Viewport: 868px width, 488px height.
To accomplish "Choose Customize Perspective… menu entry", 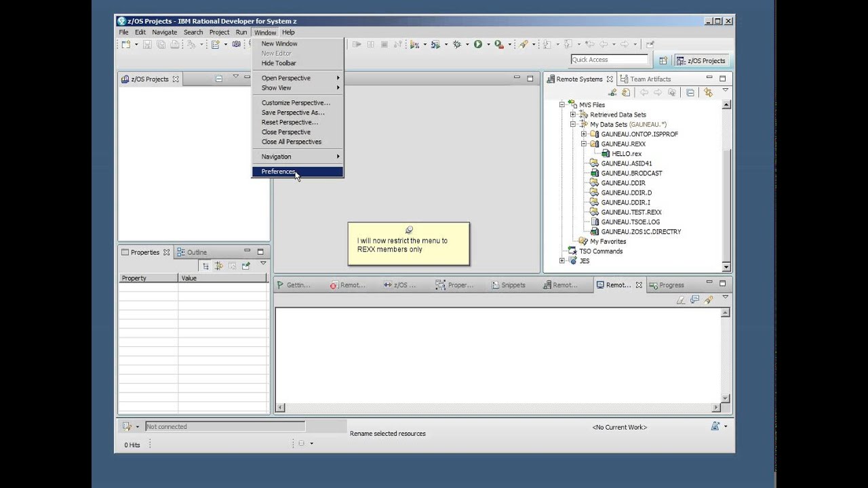I will click(x=298, y=102).
